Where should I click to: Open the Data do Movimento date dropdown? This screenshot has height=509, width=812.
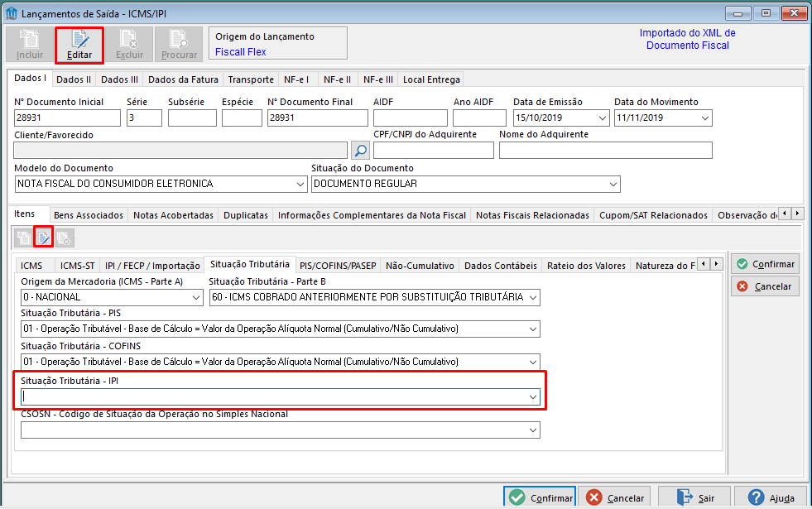point(704,118)
